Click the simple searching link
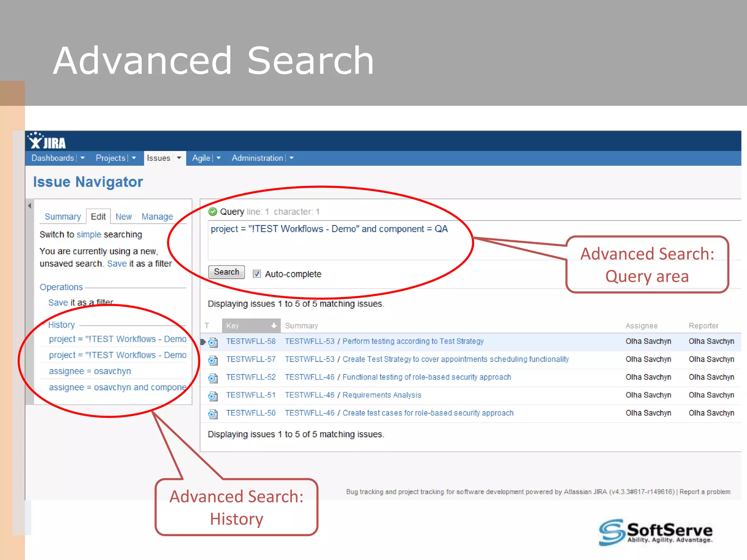Image resolution: width=747 pixels, height=560 pixels. tap(89, 234)
